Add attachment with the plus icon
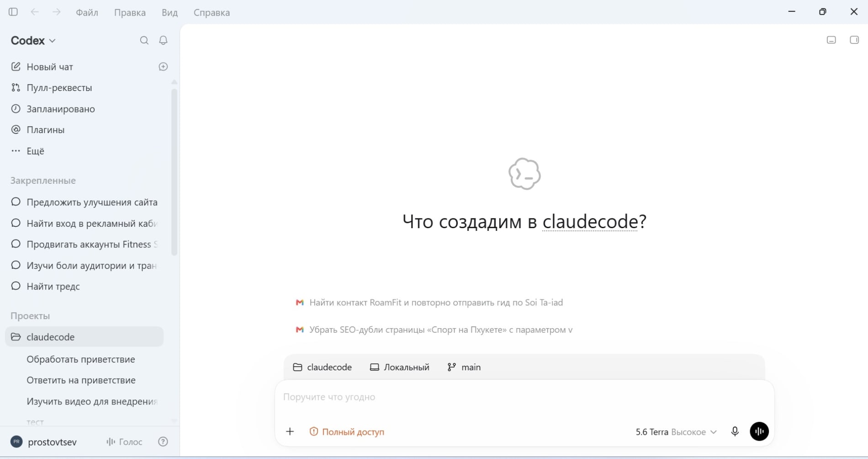Screen dimensions: 868x459 [290, 432]
